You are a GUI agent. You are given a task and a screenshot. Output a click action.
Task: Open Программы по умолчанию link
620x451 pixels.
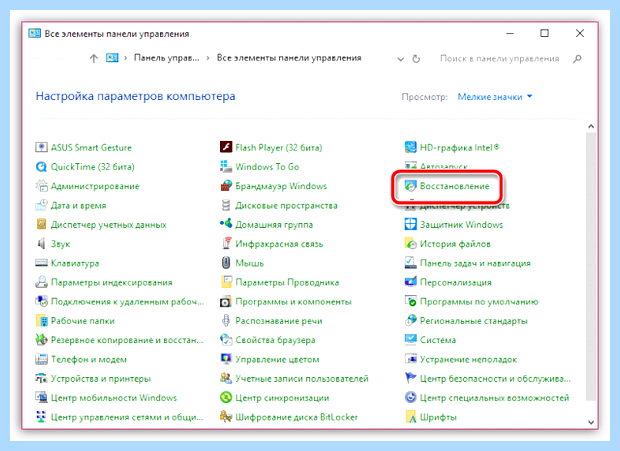pyautogui.click(x=479, y=302)
